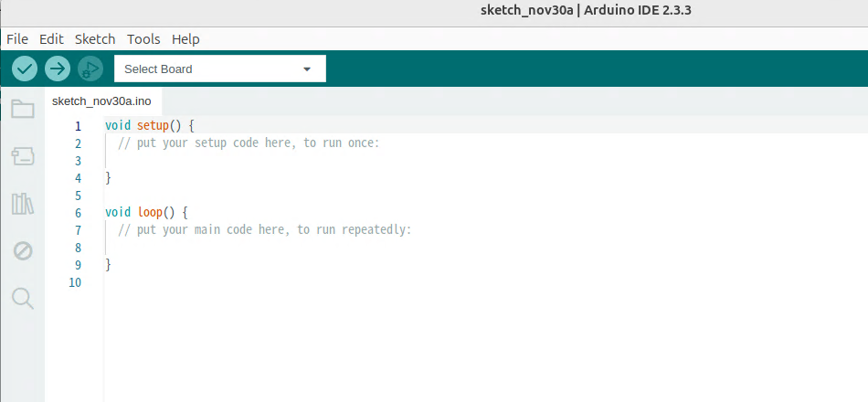Image resolution: width=868 pixels, height=402 pixels.
Task: Open the Search magnifier in sidebar
Action: click(23, 299)
